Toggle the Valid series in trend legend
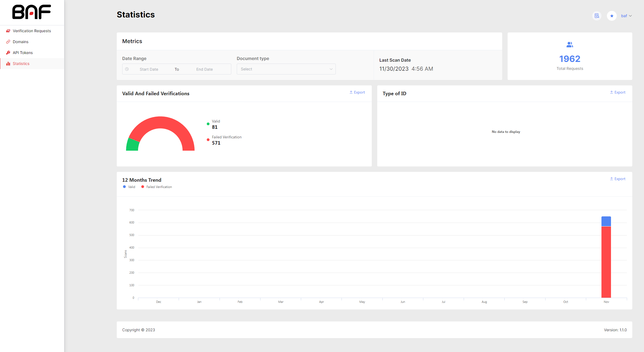644x352 pixels. tap(129, 187)
